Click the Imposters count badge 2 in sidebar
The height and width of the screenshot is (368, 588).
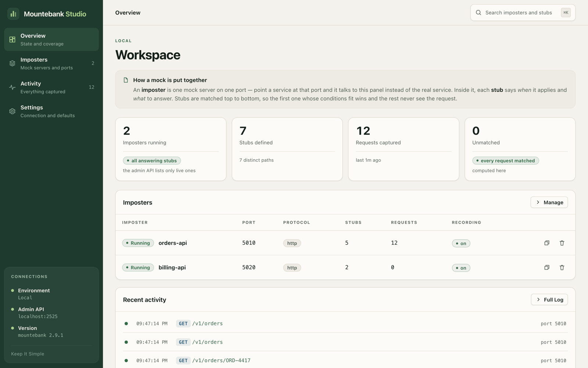click(93, 63)
